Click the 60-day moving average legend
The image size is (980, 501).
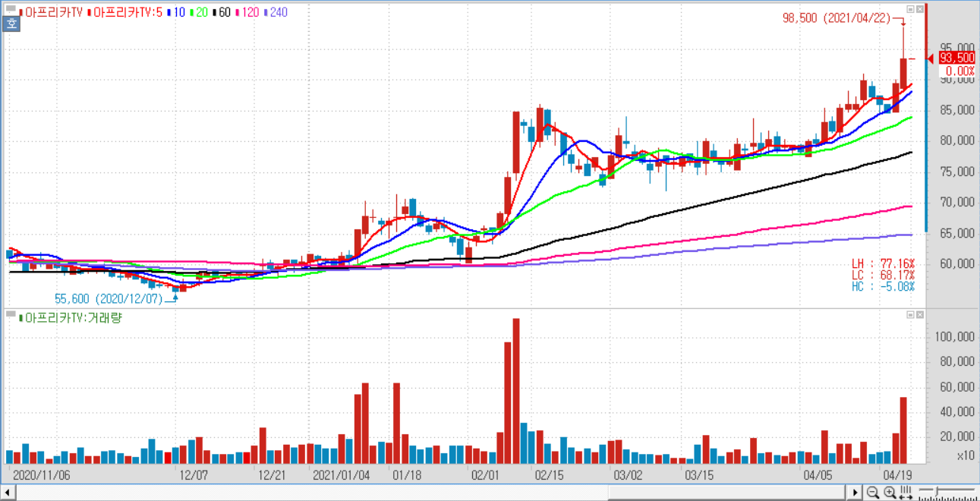pos(222,12)
